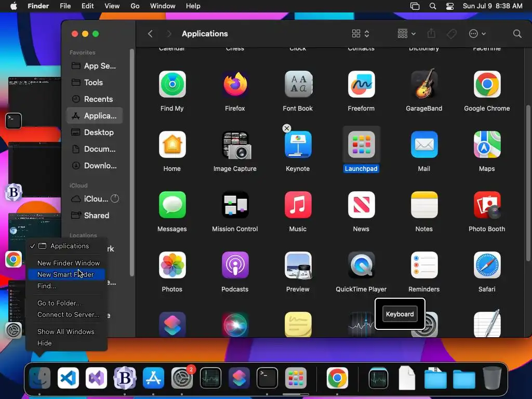Click Terminal window thumbnail in Stage Manager

click(x=34, y=102)
